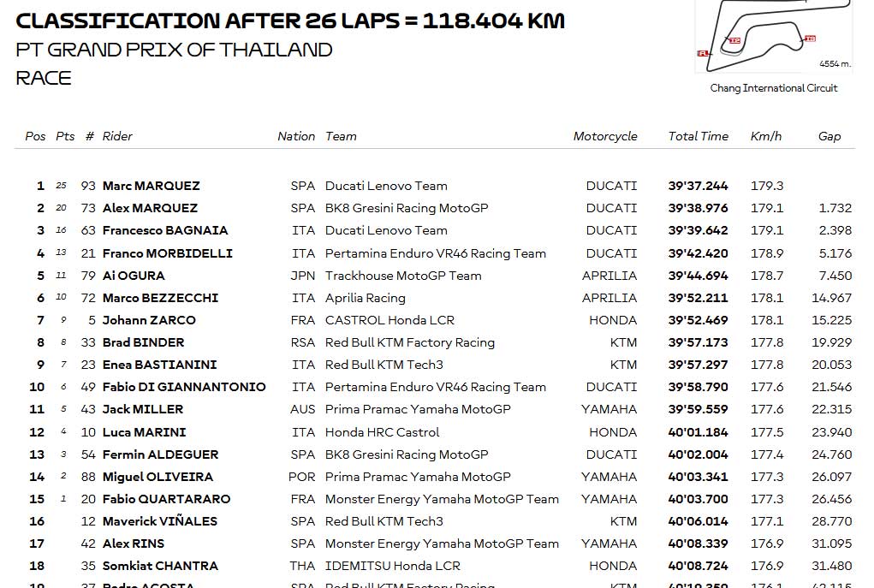874x588 pixels.
Task: Click rider name Francesco BAGNAIA
Action: click(x=165, y=230)
